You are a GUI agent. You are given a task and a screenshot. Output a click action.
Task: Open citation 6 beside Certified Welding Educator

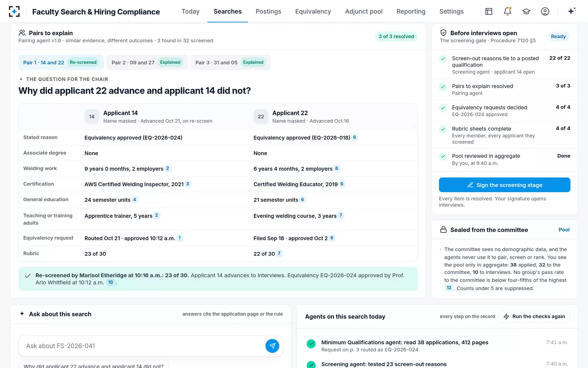tap(342, 184)
